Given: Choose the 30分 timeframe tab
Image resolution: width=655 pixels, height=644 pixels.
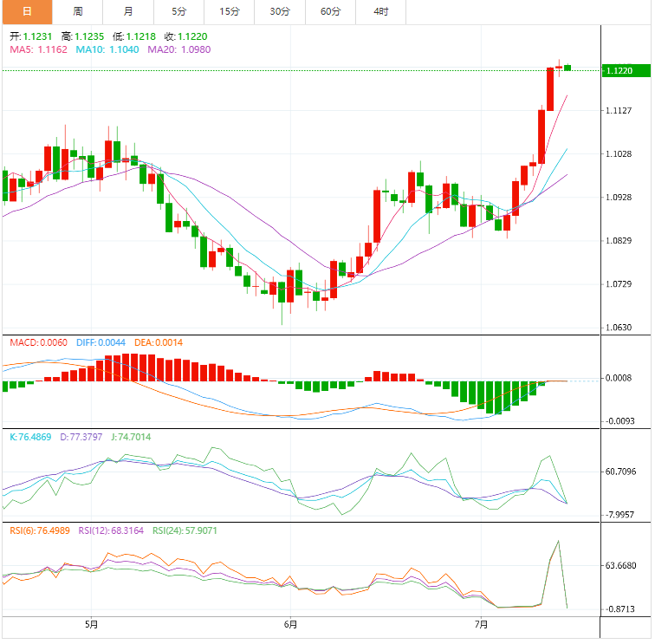Looking at the screenshot, I should 280,11.
